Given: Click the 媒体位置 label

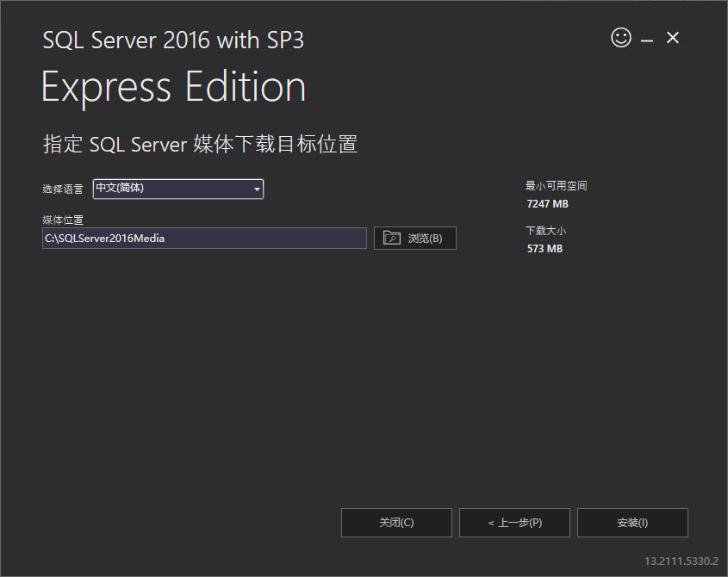Looking at the screenshot, I should pyautogui.click(x=63, y=220).
